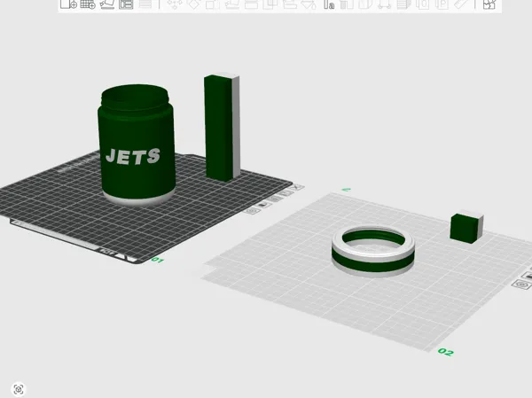Click plate 01 arrange icon
Viewport: 532px width, 398px height.
pos(276,199)
